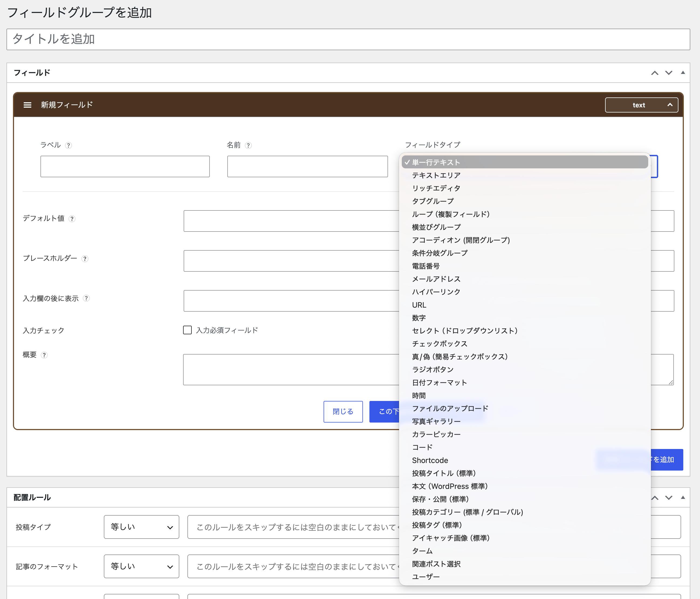Viewport: 700px width, 599px height.
Task: Choose 関連ポスト選択 field type
Action: click(x=525, y=564)
